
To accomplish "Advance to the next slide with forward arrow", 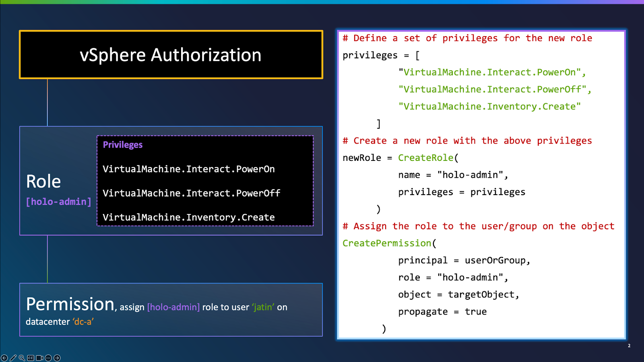I will click(x=58, y=358).
